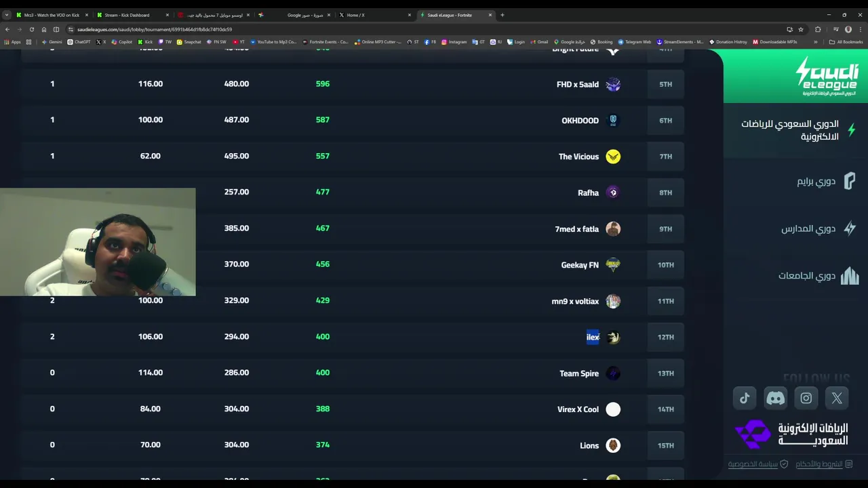Click FHD x 5aald team avatar

[613, 84]
